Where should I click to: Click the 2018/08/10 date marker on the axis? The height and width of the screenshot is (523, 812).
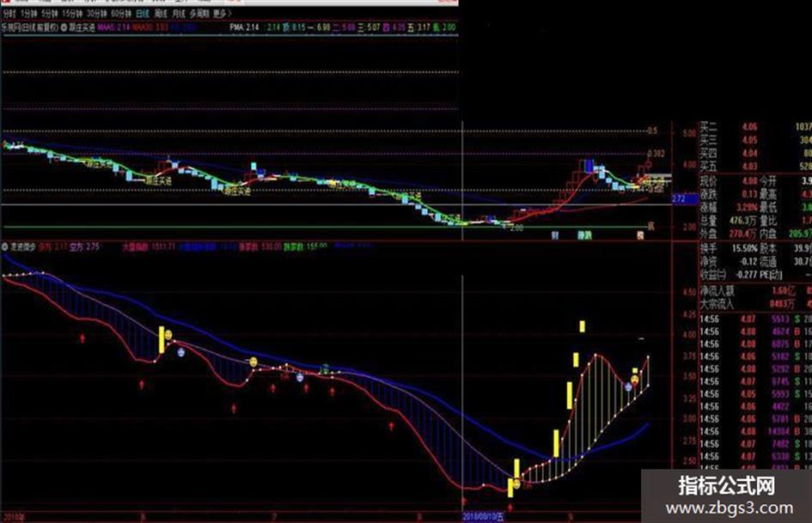483,517
